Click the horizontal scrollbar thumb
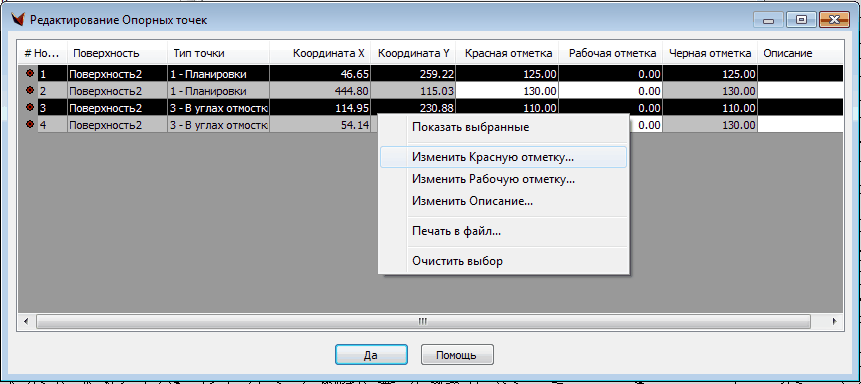The image size is (861, 384). (x=423, y=321)
